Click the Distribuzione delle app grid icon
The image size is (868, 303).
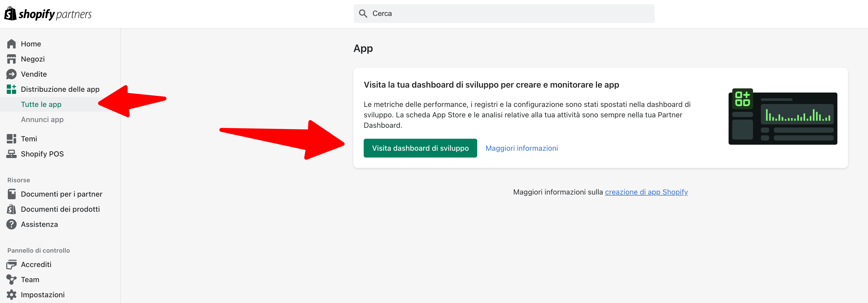(x=11, y=89)
